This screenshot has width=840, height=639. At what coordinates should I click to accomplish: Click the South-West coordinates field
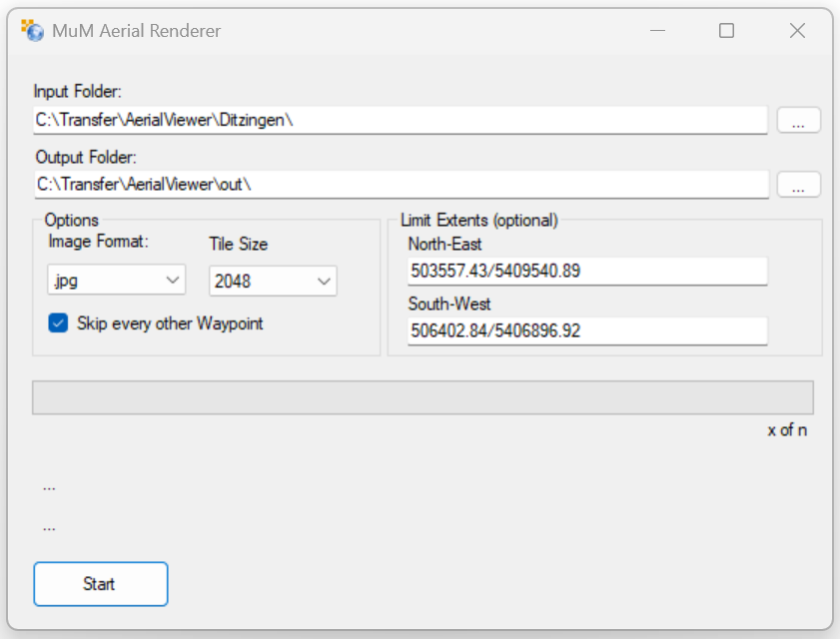pyautogui.click(x=586, y=330)
